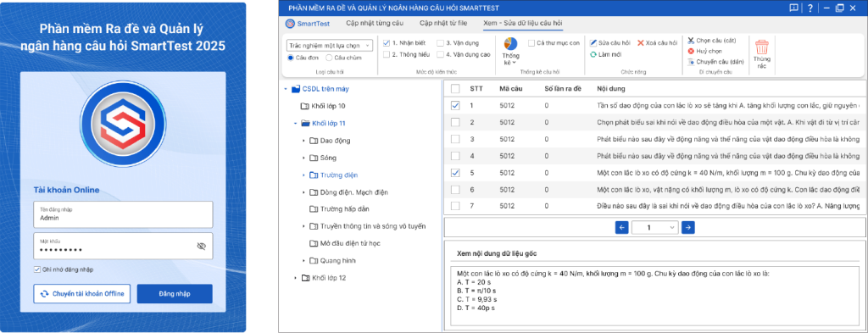Click the red Huỷ chọn icon
This screenshot has height=333, width=868.
click(691, 51)
